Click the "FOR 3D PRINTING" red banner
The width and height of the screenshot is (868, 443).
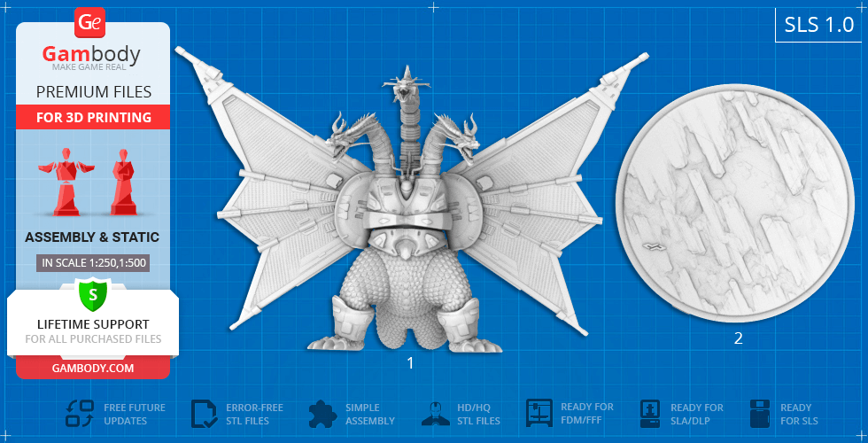click(x=93, y=117)
